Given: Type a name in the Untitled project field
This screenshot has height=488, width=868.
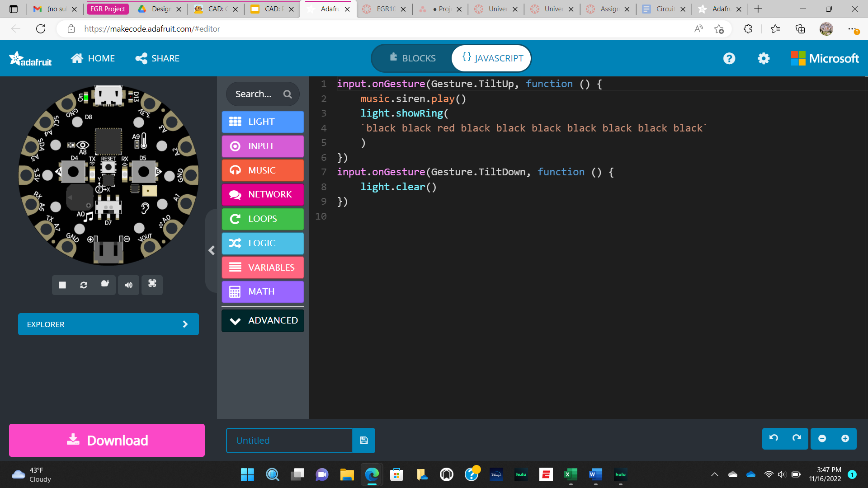Looking at the screenshot, I should pos(289,441).
